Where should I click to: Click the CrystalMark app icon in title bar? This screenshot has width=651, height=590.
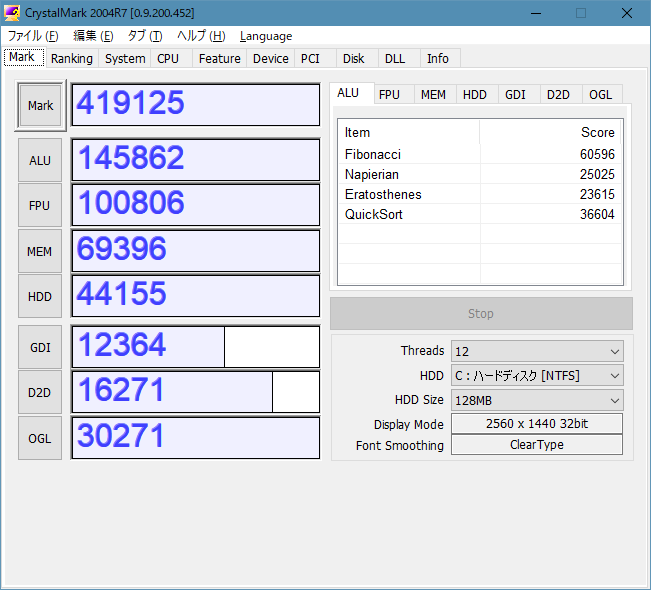click(x=12, y=13)
